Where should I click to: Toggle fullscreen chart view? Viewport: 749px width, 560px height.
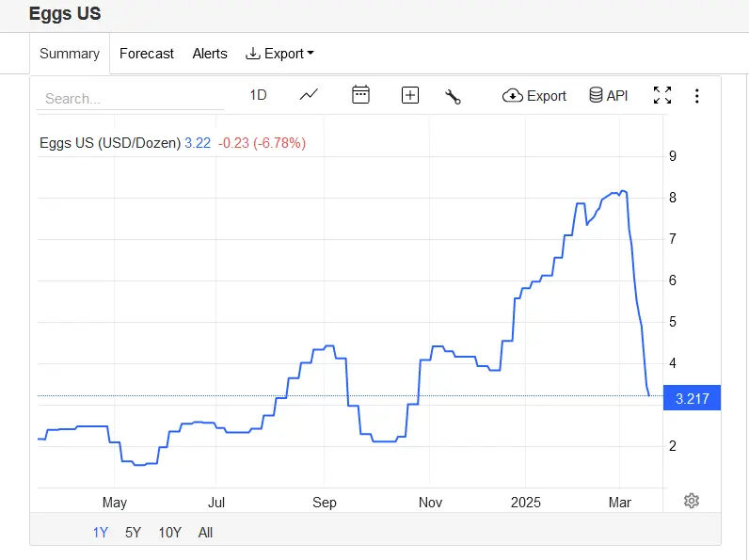[x=662, y=95]
